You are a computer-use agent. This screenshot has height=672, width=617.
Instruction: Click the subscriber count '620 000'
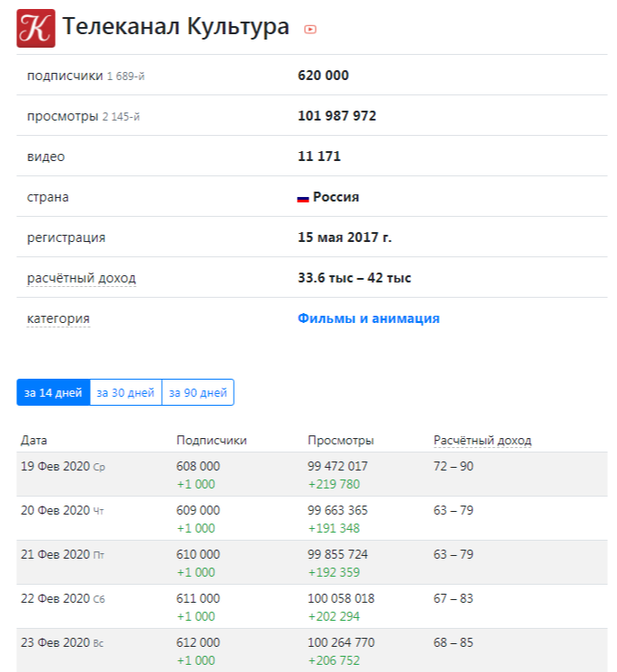pos(323,76)
